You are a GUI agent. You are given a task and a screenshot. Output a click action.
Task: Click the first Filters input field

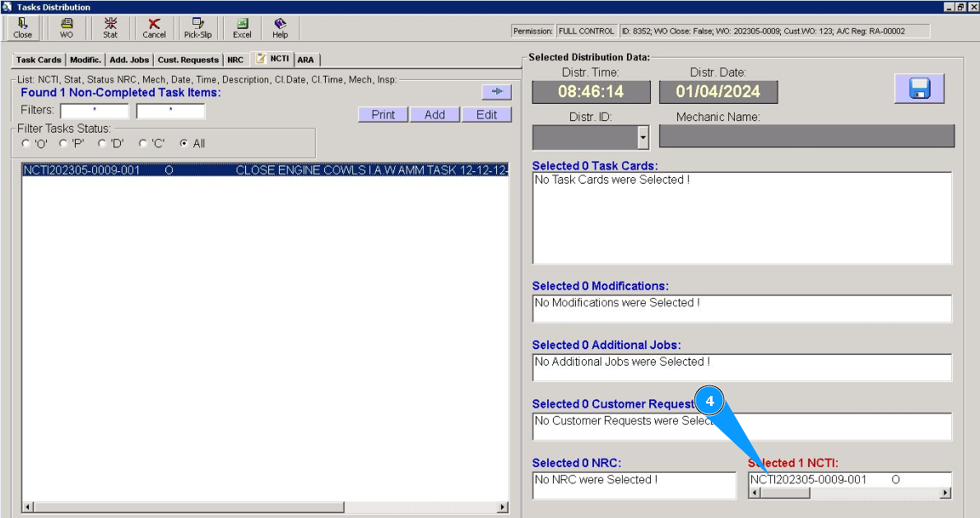95,110
